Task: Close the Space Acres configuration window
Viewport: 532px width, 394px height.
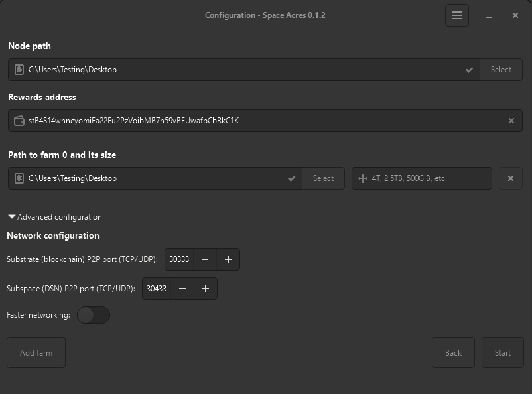Action: click(515, 15)
